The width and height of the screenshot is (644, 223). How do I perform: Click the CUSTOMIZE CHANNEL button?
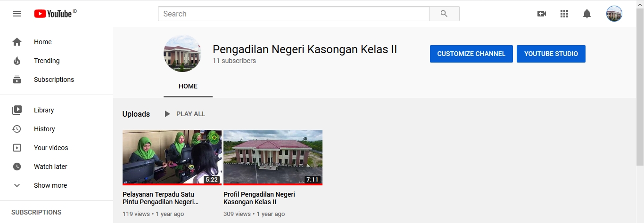tap(471, 54)
